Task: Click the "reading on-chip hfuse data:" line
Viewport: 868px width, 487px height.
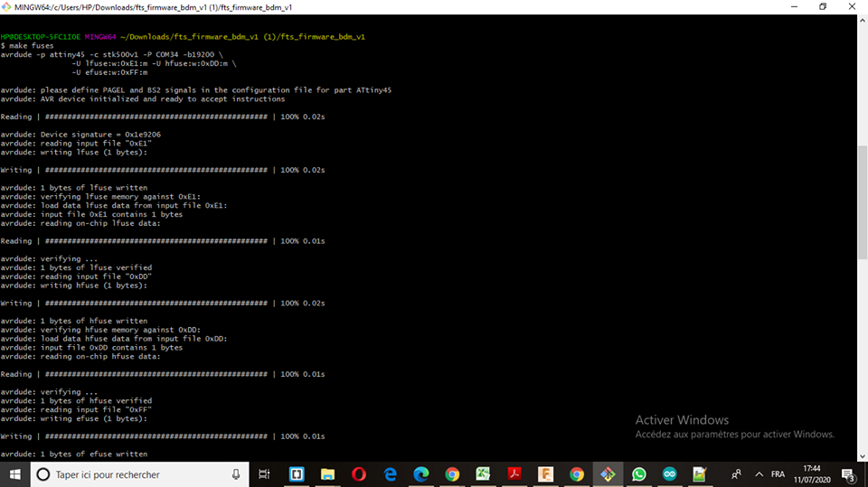Action: point(80,356)
